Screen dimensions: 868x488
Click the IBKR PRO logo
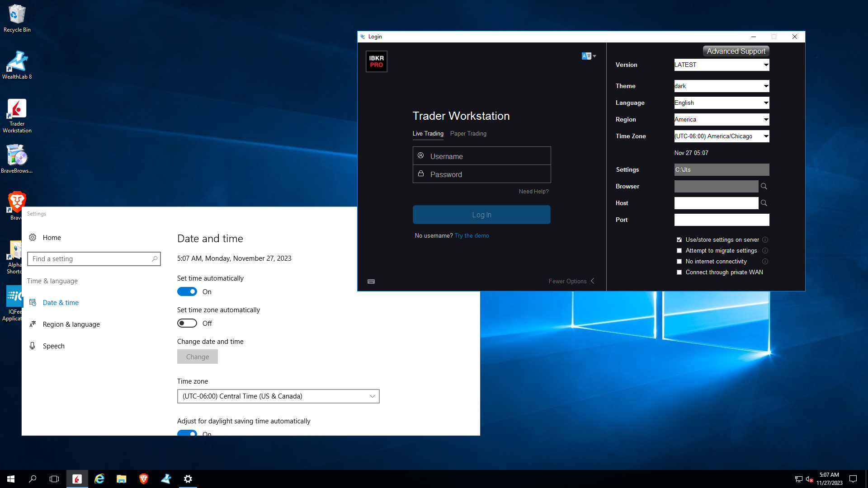[377, 61]
